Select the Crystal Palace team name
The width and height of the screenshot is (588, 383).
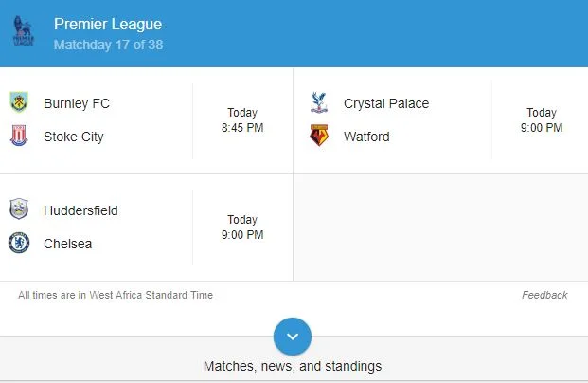tap(386, 103)
